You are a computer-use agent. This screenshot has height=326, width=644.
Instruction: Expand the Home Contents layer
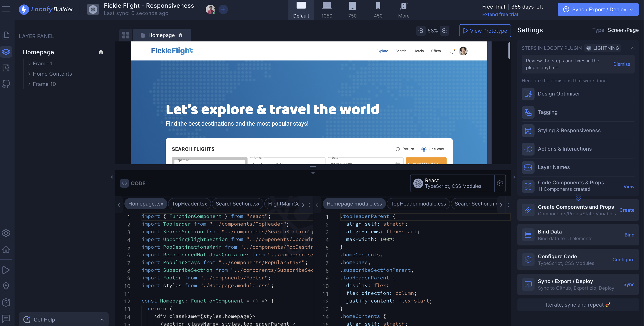29,74
